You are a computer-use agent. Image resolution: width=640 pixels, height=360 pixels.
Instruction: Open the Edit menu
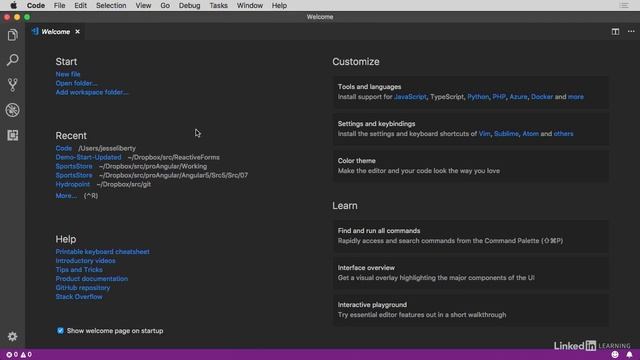[80, 5]
